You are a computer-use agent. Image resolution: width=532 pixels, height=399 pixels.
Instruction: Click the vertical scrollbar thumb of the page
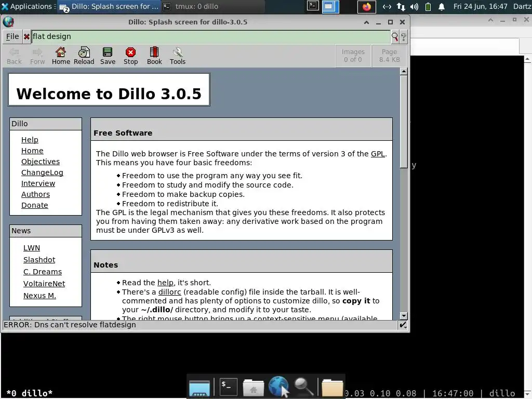[403, 122]
